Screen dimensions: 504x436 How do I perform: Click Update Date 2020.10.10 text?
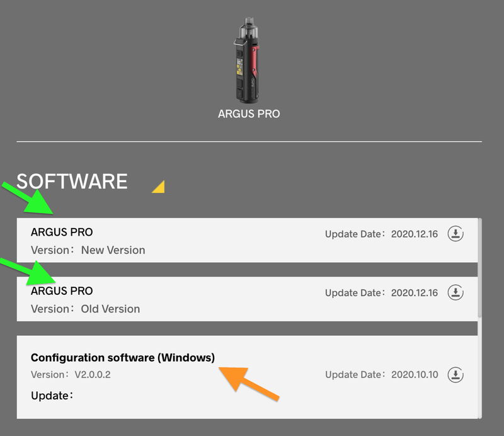pos(382,375)
